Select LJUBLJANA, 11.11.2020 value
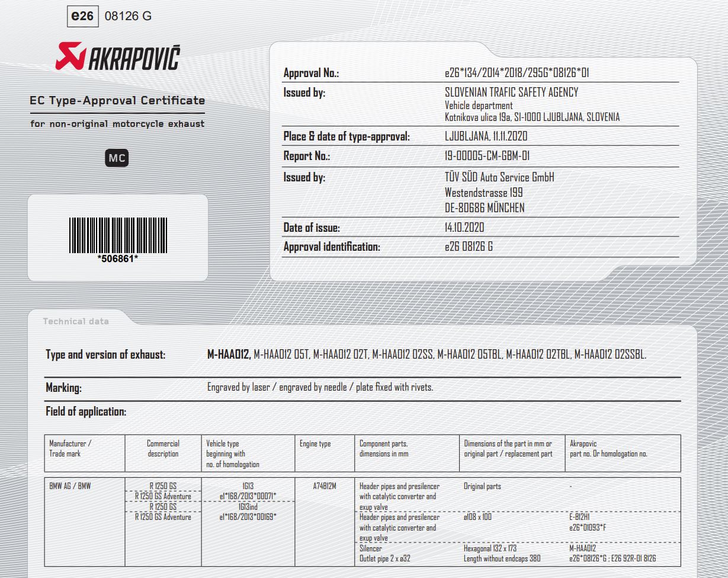 point(486,136)
